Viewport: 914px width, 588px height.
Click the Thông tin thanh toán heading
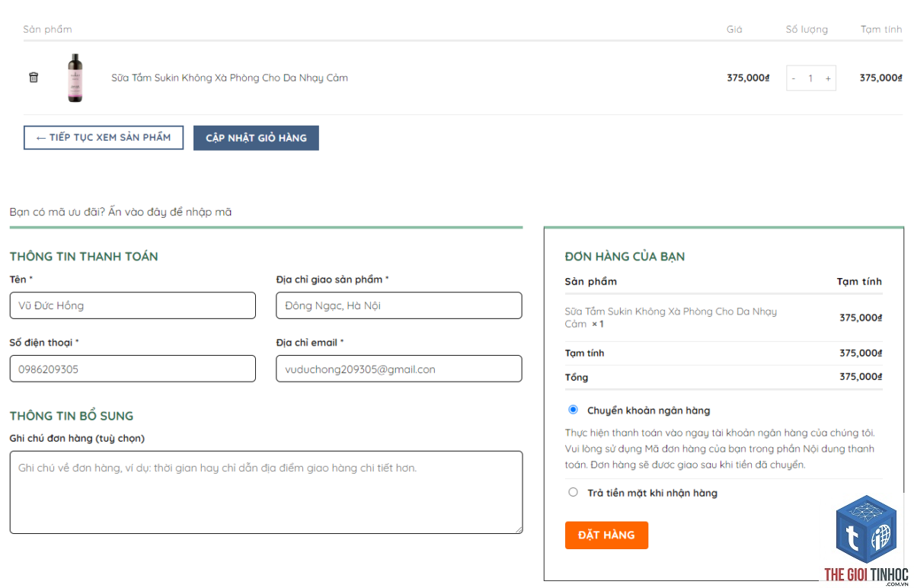pyautogui.click(x=84, y=257)
